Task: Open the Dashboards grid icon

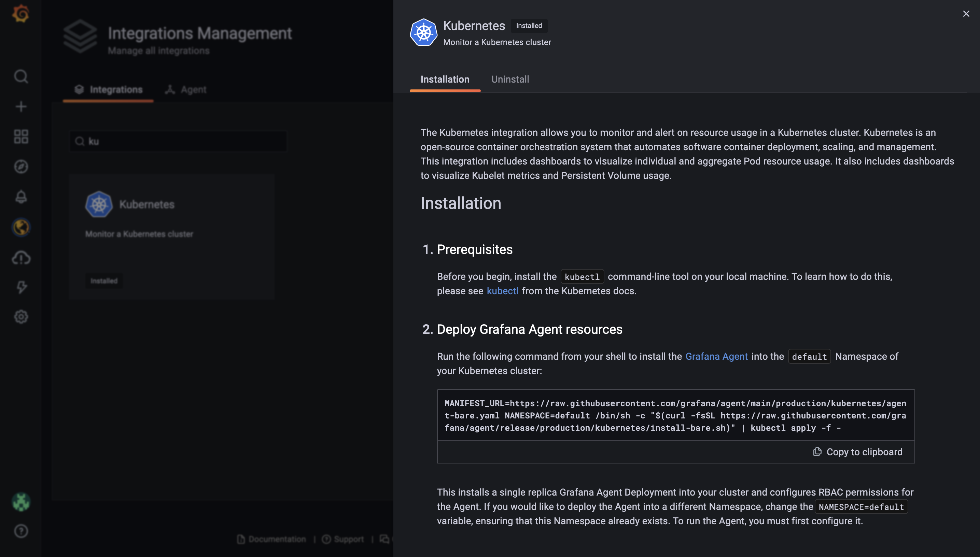Action: click(21, 137)
